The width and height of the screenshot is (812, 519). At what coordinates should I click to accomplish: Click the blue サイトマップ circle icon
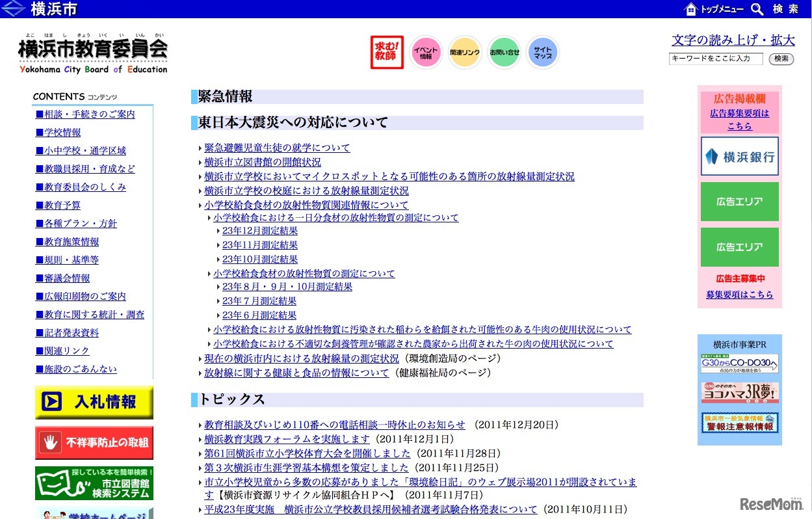(x=543, y=53)
